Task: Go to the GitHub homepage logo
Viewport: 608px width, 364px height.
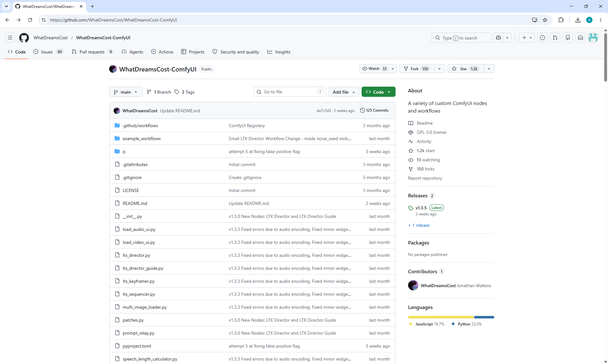Action: tap(24, 38)
